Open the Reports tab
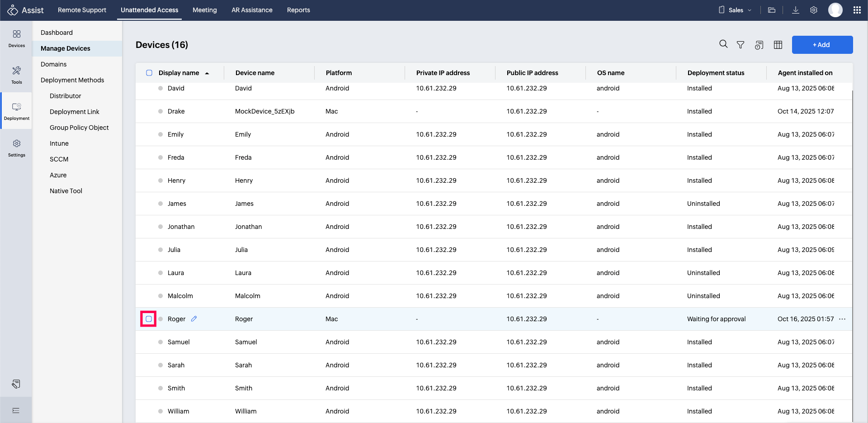 click(298, 10)
